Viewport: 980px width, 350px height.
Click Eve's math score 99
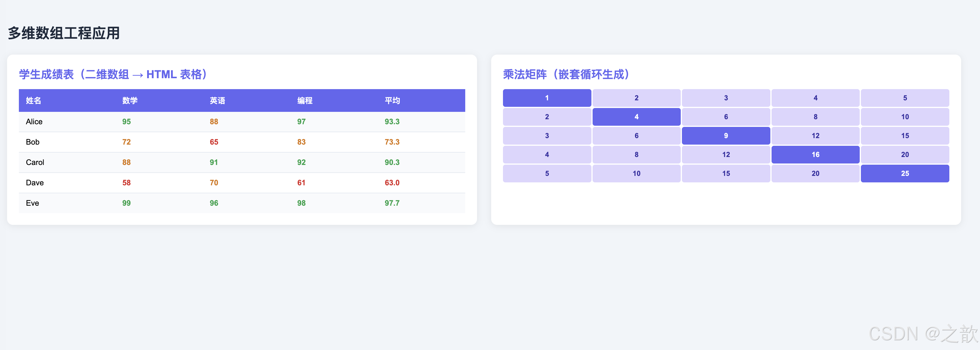point(126,203)
